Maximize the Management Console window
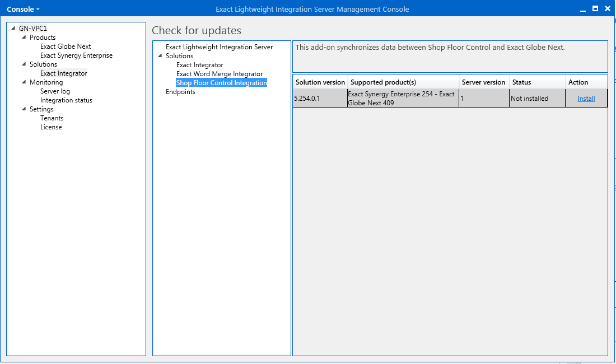The width and height of the screenshot is (616, 364). (595, 8)
